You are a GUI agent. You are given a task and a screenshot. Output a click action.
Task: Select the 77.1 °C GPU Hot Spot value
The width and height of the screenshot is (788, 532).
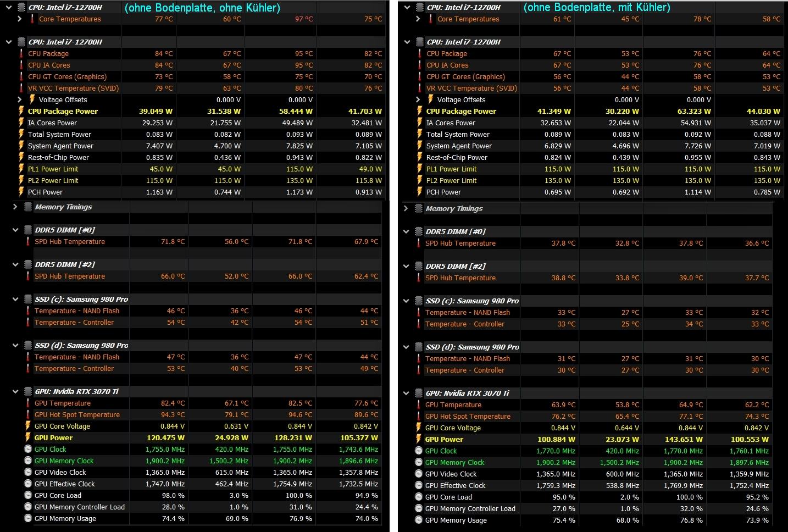(691, 417)
